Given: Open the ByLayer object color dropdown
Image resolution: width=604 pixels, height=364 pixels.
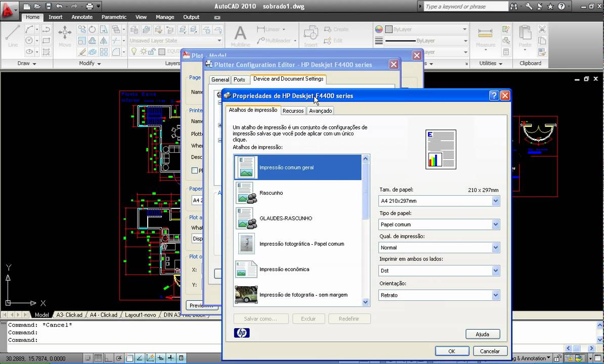Looking at the screenshot, I should click(426, 29).
